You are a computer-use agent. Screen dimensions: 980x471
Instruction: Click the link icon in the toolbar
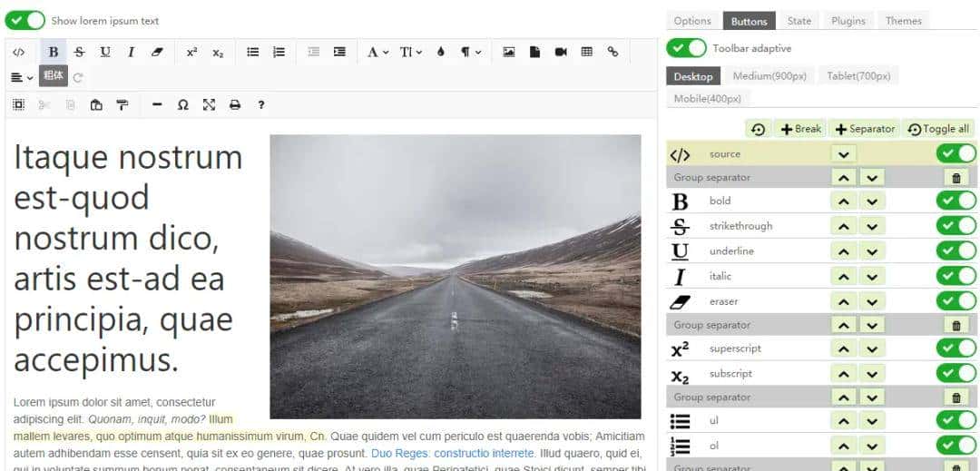tap(613, 53)
